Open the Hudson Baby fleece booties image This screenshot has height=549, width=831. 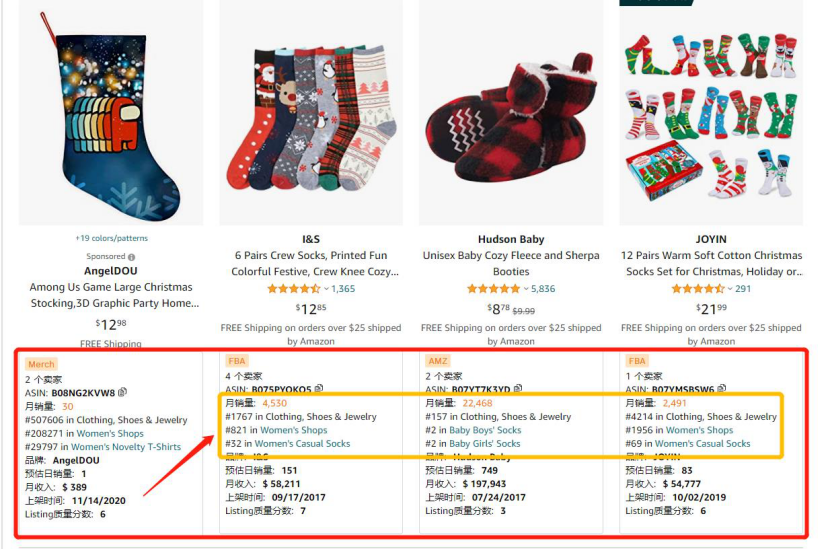(x=511, y=114)
